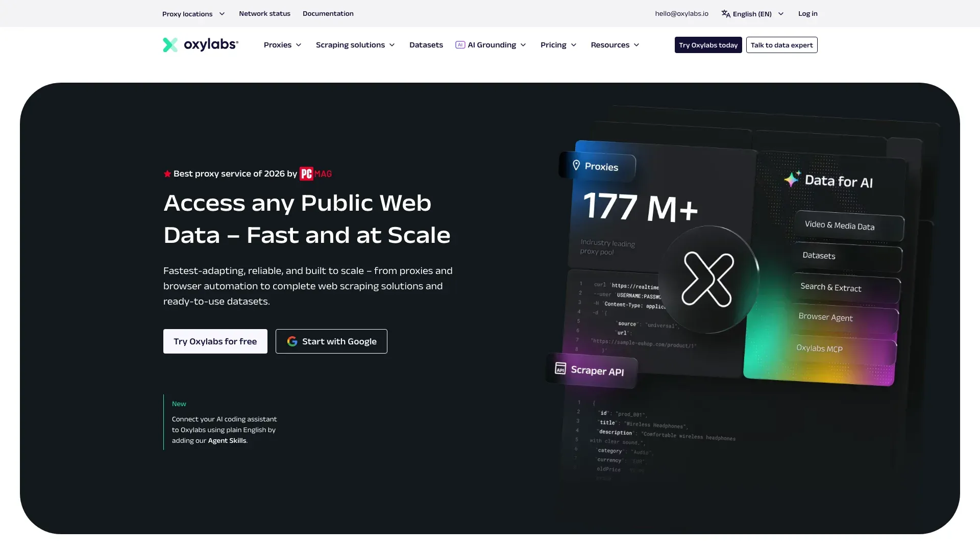The height and width of the screenshot is (551, 980).
Task: Expand the AI Grounding chevron
Action: (523, 45)
